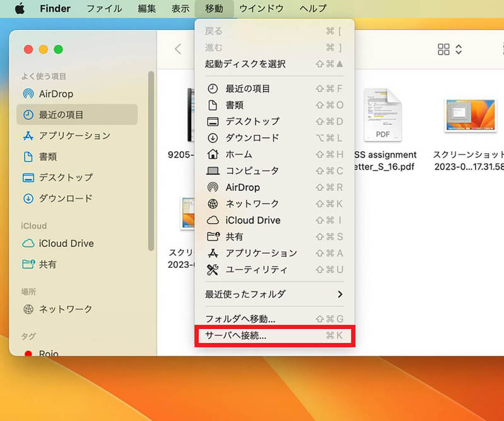
Task: Click ⇧⌘G shortcut of フォルダへ移動
Action: pos(330,319)
